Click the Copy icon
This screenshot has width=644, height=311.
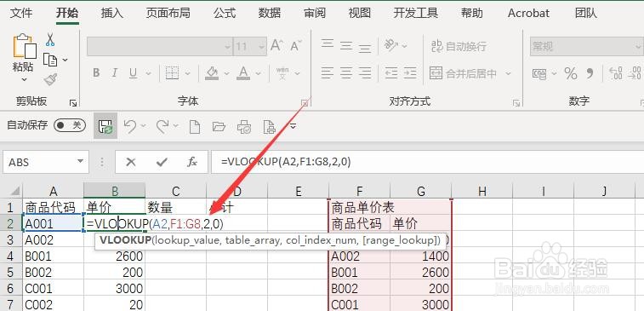(x=50, y=60)
